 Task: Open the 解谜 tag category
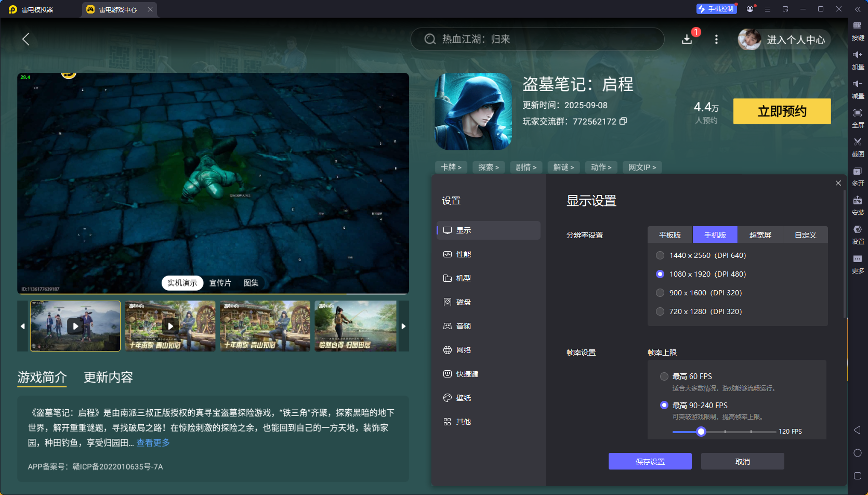point(563,167)
